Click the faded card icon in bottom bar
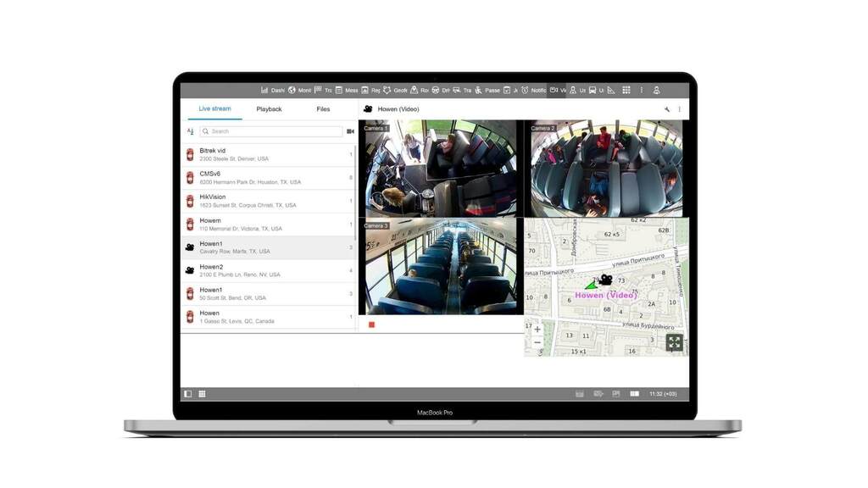The height and width of the screenshot is (488, 868). 580,394
